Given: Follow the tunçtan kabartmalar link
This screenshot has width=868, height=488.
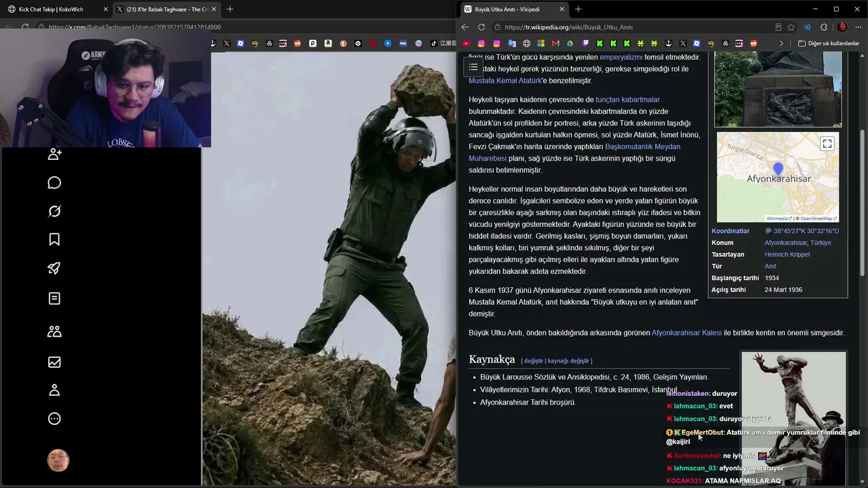Looking at the screenshot, I should (x=628, y=100).
